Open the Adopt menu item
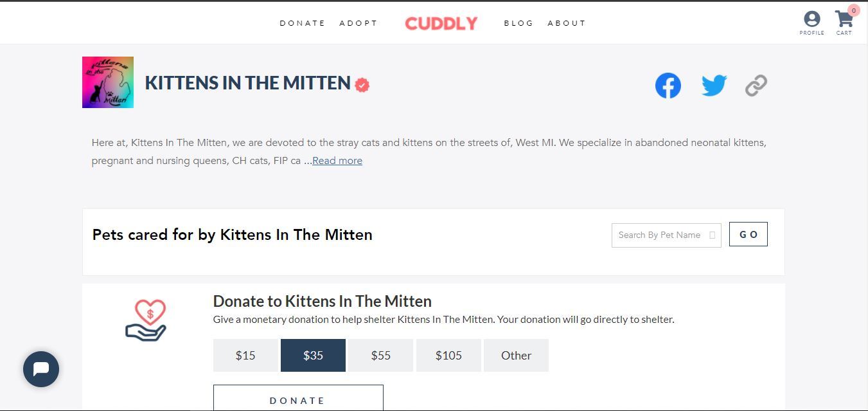 tap(359, 23)
